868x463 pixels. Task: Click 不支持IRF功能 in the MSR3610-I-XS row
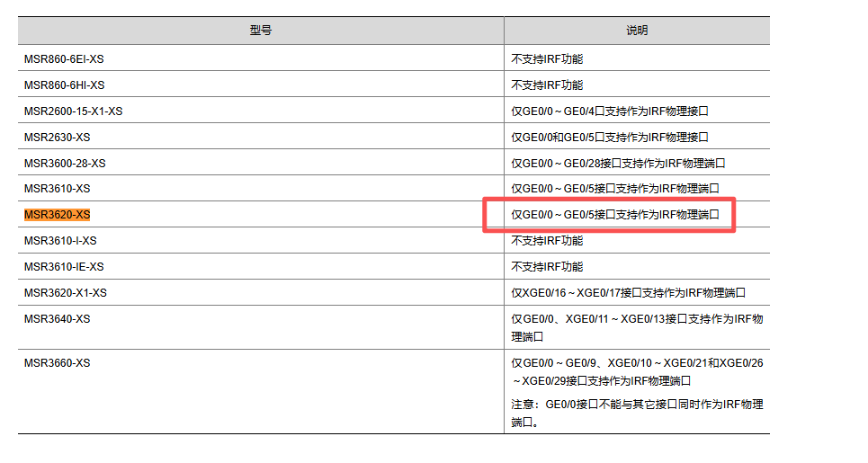tap(547, 240)
